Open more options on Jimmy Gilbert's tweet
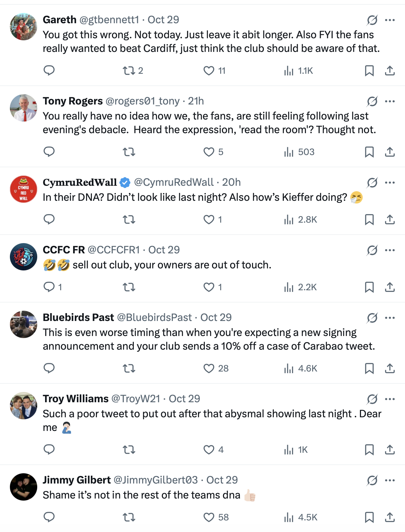405x532 pixels. pyautogui.click(x=390, y=480)
